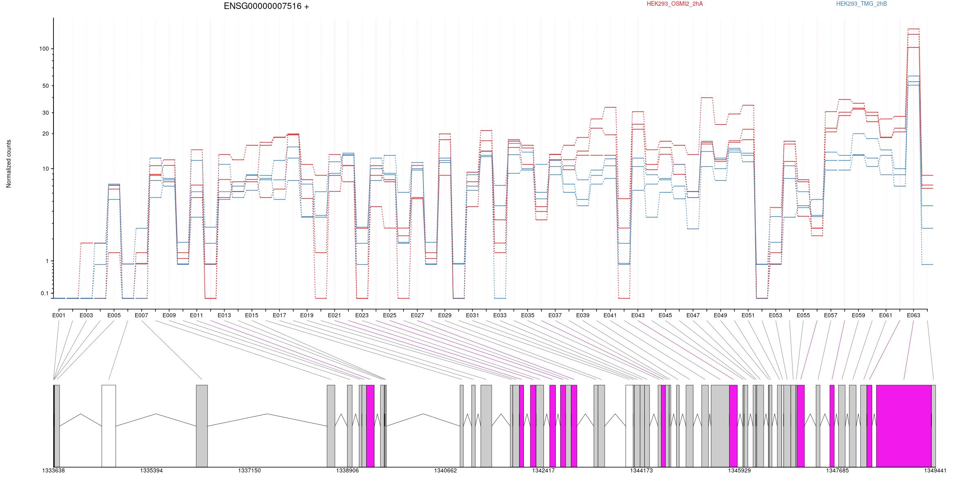The height and width of the screenshot is (490, 980).
Task: Select exon label E039
Action: [x=583, y=315]
